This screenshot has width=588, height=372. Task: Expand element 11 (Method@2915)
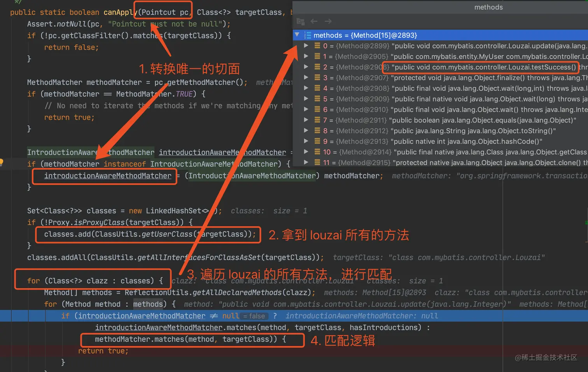pyautogui.click(x=306, y=162)
